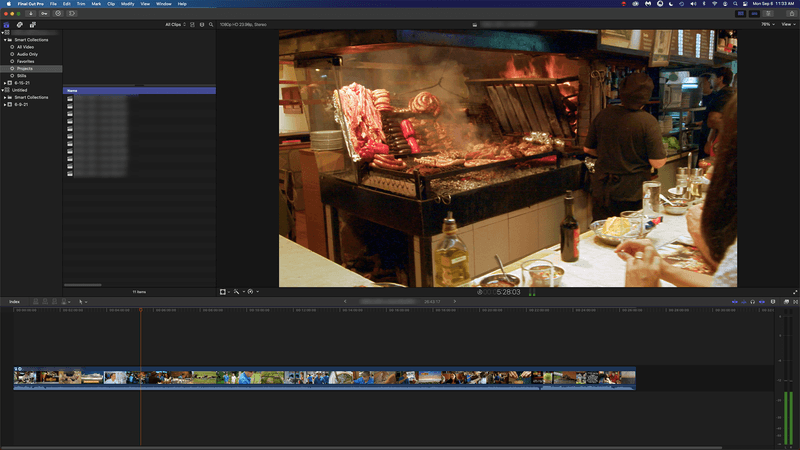Go back in timeline history arrow
This screenshot has width=800, height=450.
[x=345, y=302]
